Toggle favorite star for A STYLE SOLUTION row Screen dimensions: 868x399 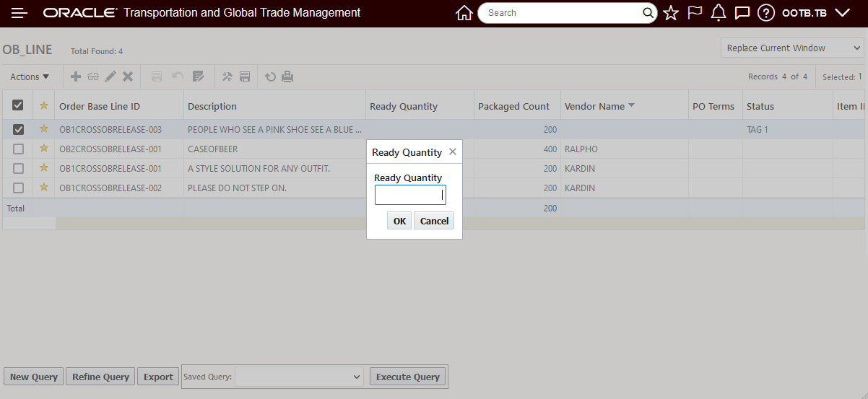pos(44,168)
